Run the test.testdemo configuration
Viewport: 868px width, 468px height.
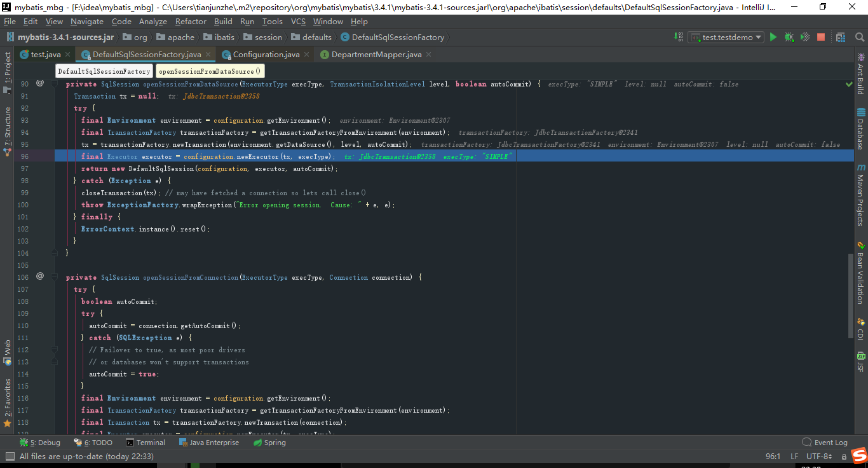pos(773,37)
